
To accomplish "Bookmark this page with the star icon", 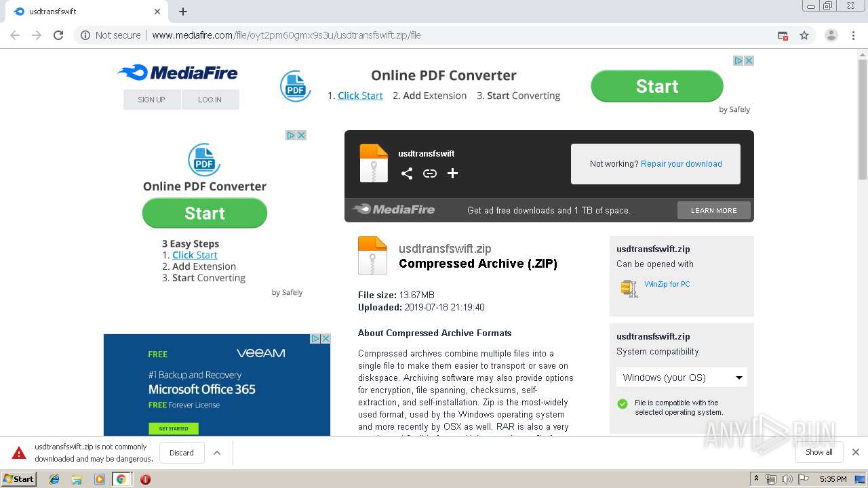I will point(804,35).
